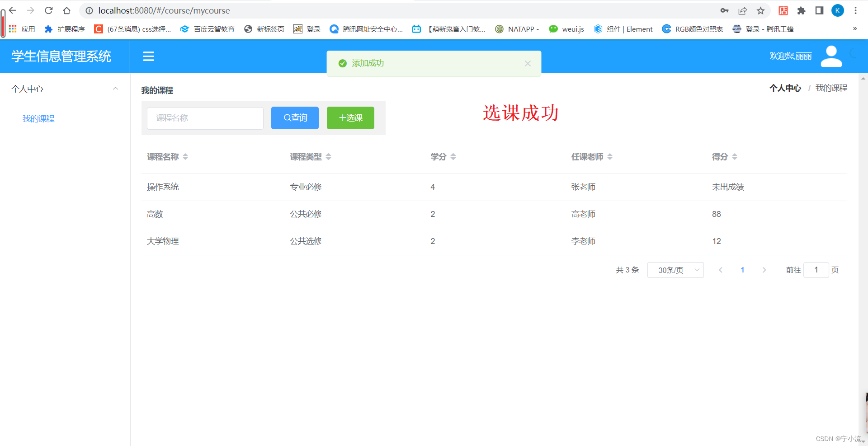This screenshot has height=446, width=868.
Task: Click the 专业必修 course type cell
Action: coord(306,187)
